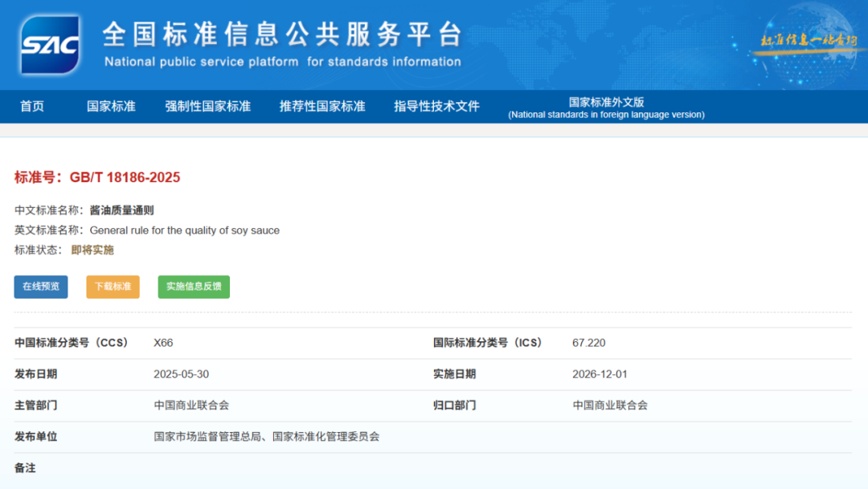This screenshot has height=489, width=868.
Task: Click the orange 下载标准 button
Action: pos(113,287)
